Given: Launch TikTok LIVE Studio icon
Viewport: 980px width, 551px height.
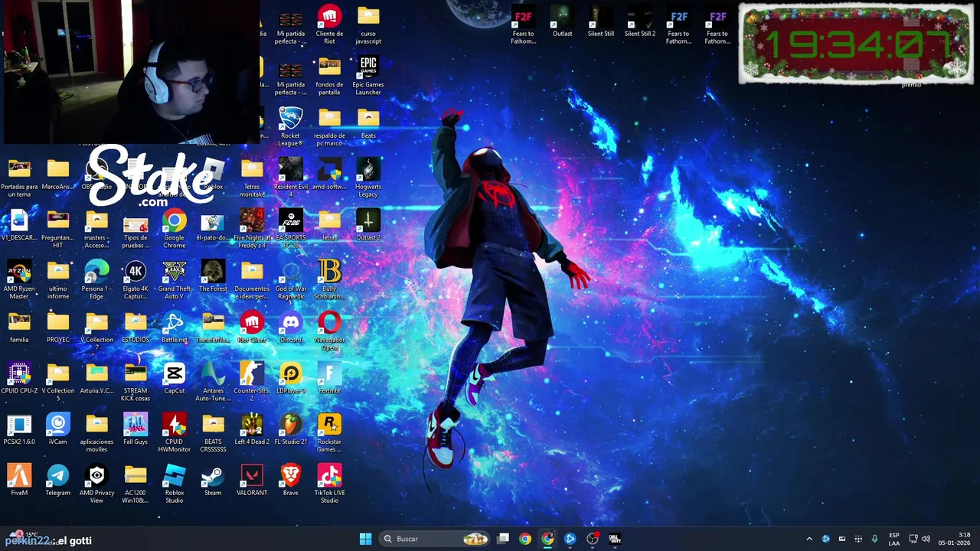Looking at the screenshot, I should click(x=329, y=475).
